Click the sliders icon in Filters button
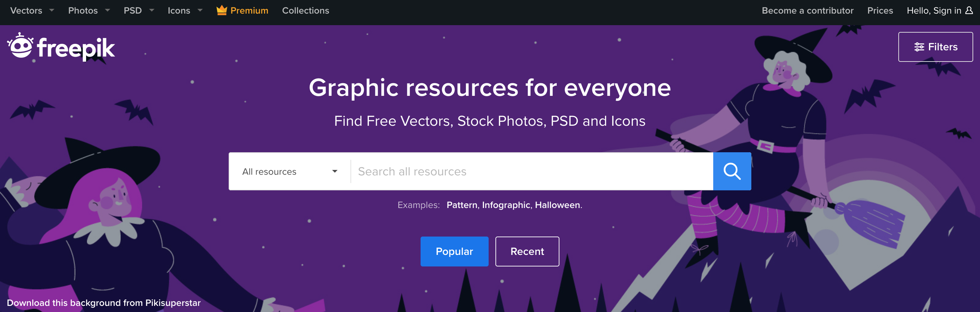980x312 pixels. pos(919,47)
